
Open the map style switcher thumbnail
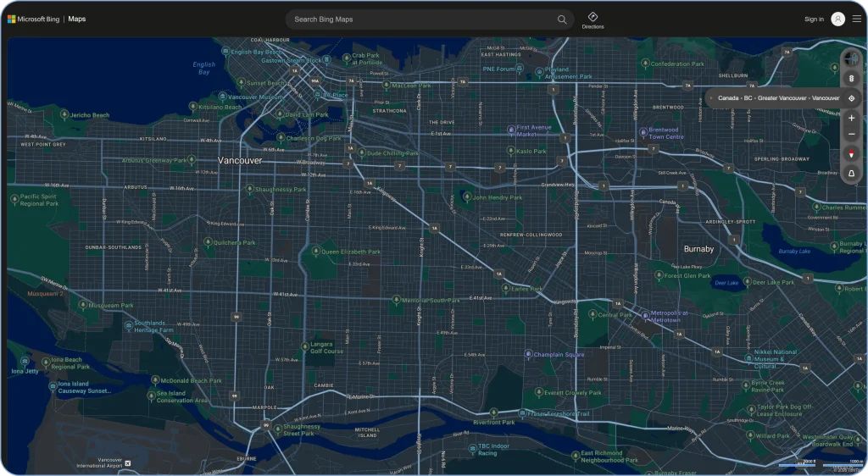point(851,58)
